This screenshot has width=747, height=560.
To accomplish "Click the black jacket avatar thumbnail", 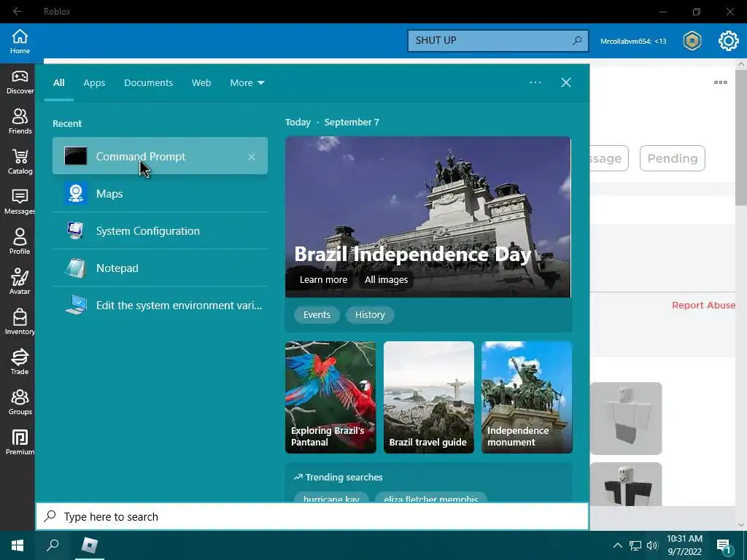I will [626, 484].
